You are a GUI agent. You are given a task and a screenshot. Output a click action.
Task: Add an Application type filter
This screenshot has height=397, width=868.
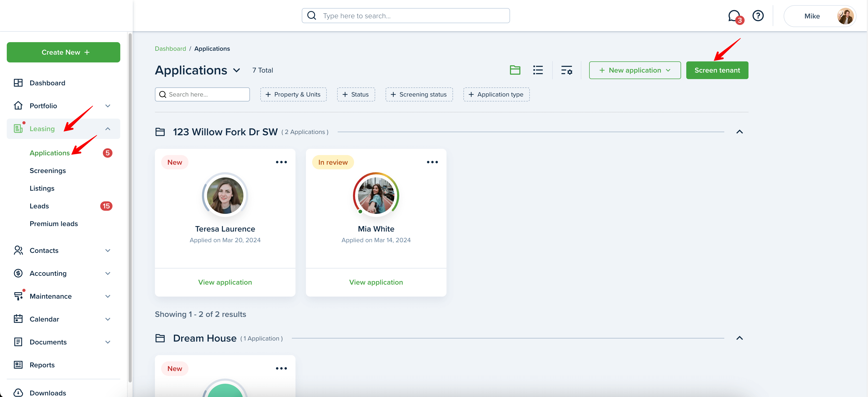[496, 94]
